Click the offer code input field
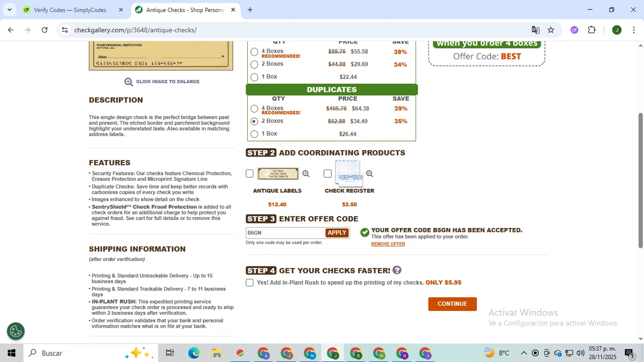Image resolution: width=644 pixels, height=362 pixels. [286, 233]
